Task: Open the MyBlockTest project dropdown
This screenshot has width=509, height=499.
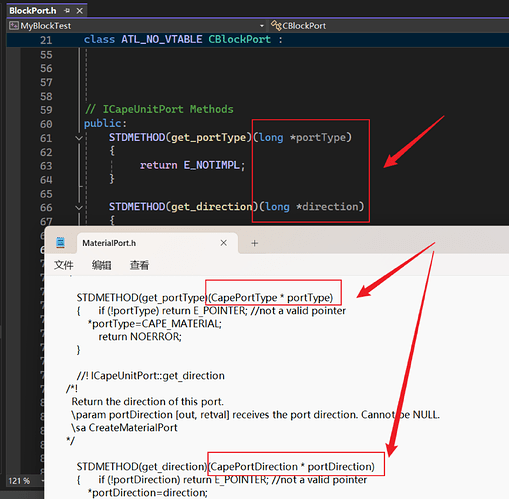Action: [x=262, y=26]
